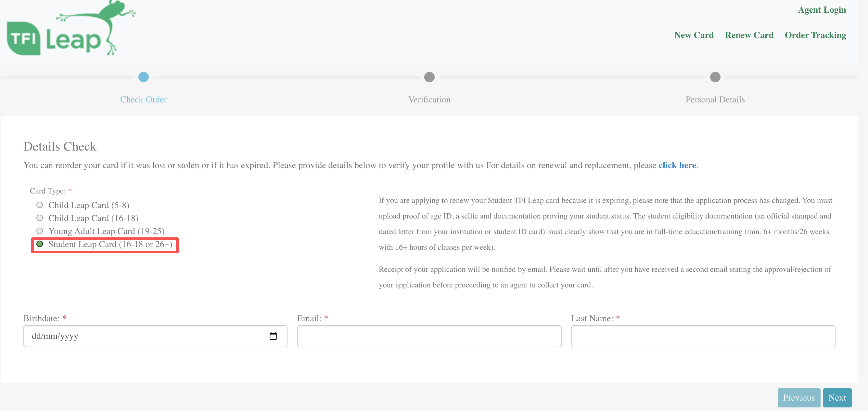This screenshot has width=868, height=411.
Task: Click the Personal Details step circle
Action: pyautogui.click(x=715, y=77)
